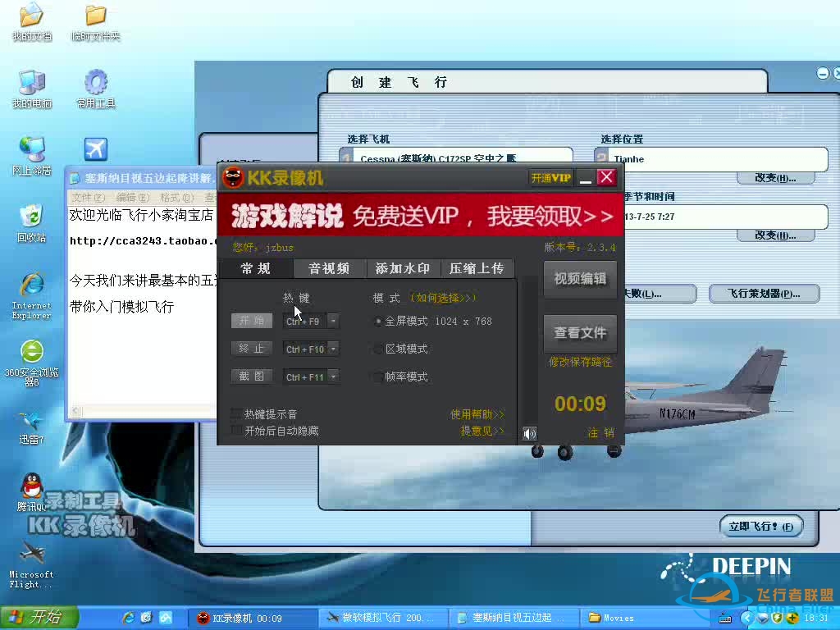Enable 开始后自动隐藏 checkbox
840x630 pixels.
coord(236,430)
